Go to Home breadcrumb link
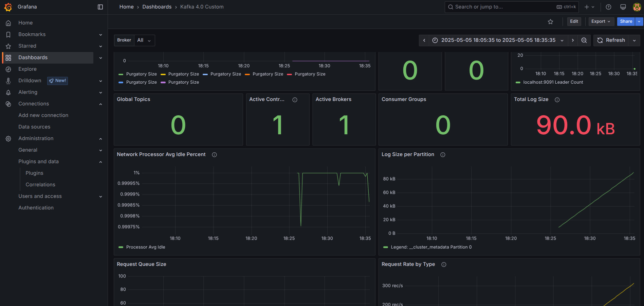The height and width of the screenshot is (306, 644). click(126, 7)
